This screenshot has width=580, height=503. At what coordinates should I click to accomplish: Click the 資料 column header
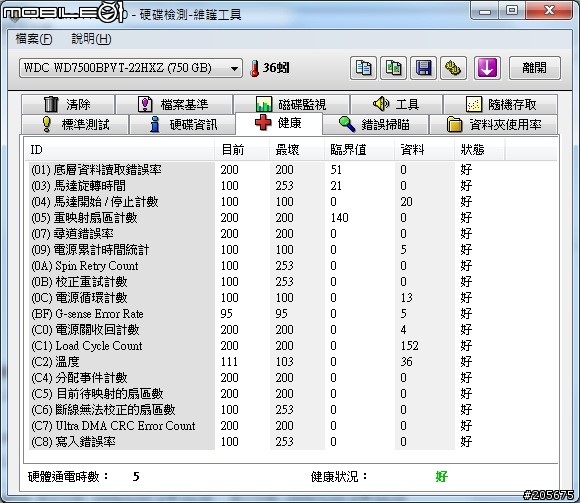pos(424,150)
